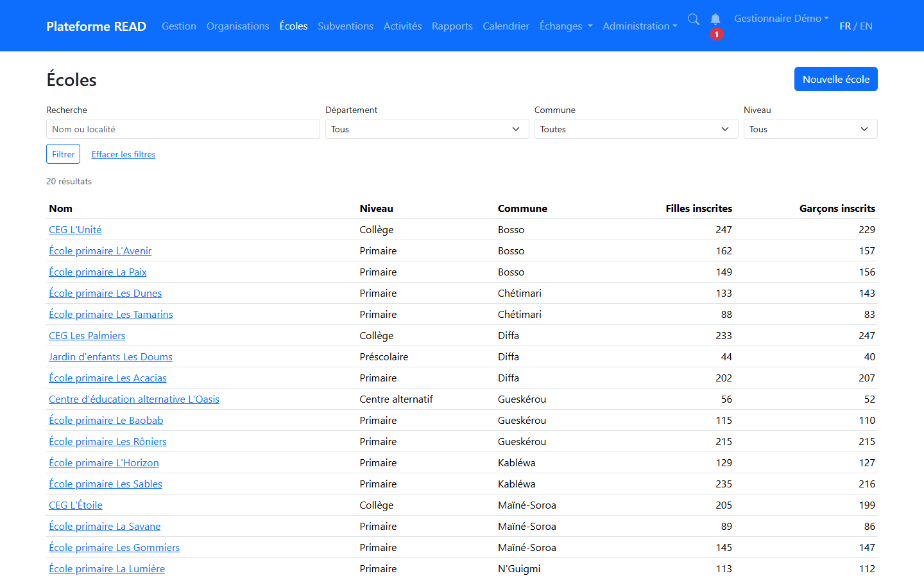This screenshot has height=578, width=924.
Task: Open École primaire Les Gommiers
Action: coord(114,548)
